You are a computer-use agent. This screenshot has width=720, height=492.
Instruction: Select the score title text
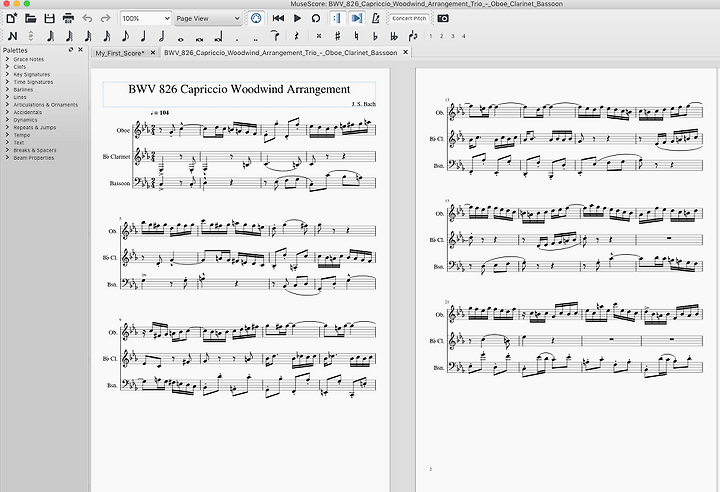(239, 89)
